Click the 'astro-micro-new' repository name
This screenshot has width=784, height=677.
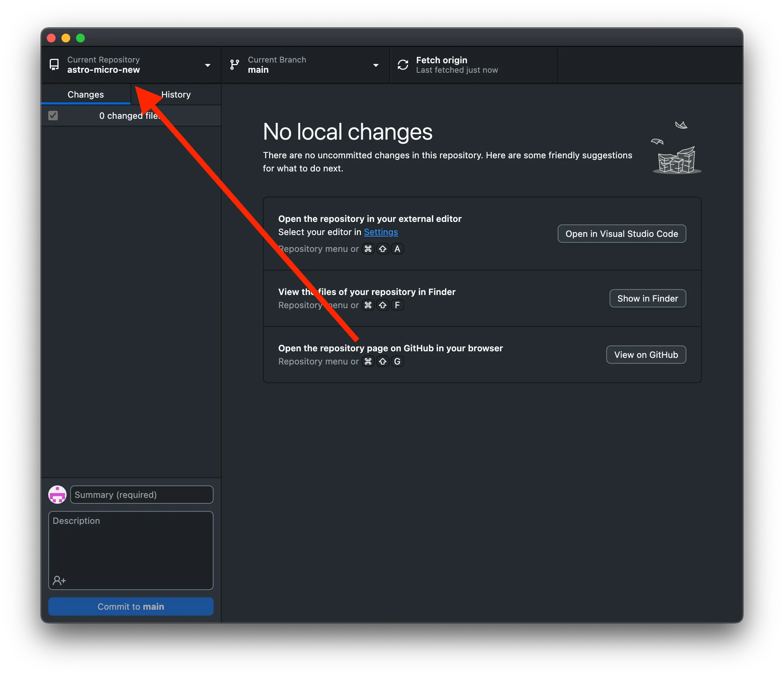point(103,69)
